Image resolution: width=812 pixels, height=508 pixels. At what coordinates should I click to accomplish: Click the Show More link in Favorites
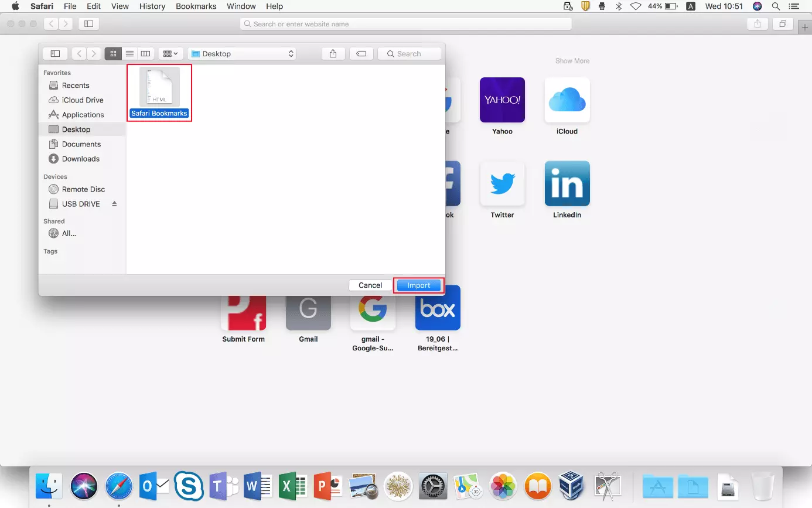(572, 61)
